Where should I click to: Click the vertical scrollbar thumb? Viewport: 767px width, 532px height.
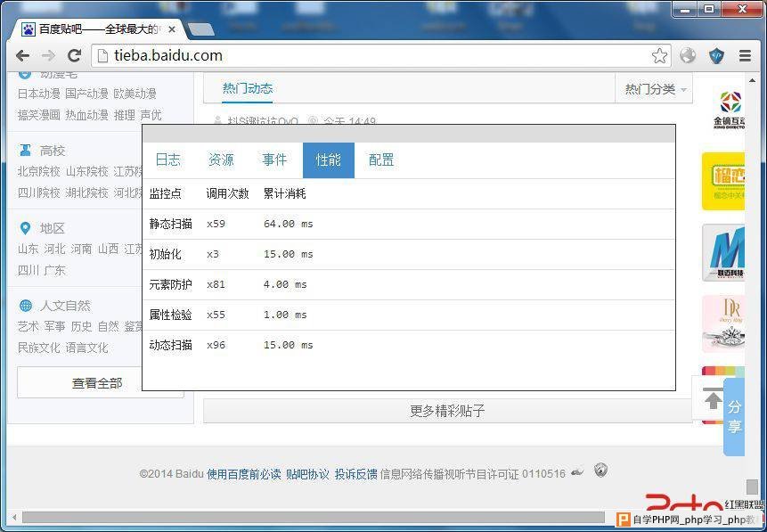click(x=752, y=487)
